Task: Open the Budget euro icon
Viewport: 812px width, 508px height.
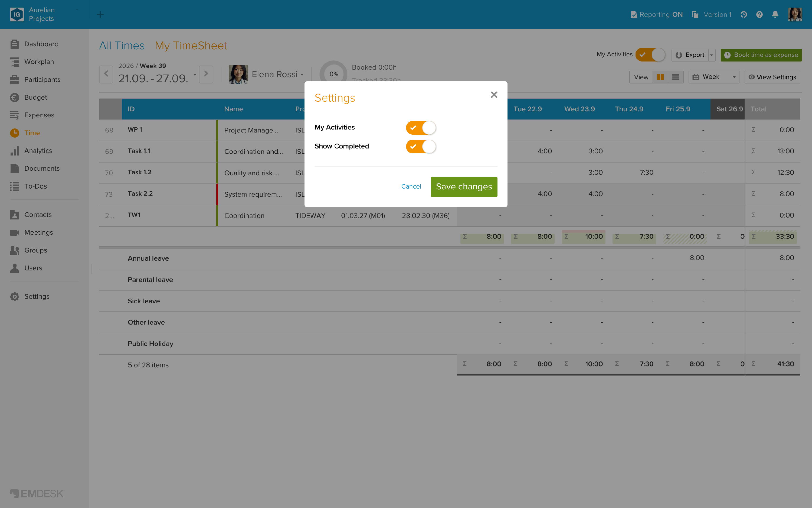Action: point(14,98)
